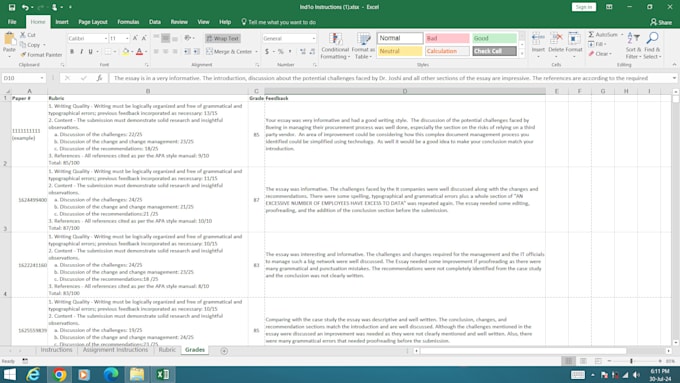The image size is (680, 383).
Task: Decrease font size
Action: [x=144, y=38]
